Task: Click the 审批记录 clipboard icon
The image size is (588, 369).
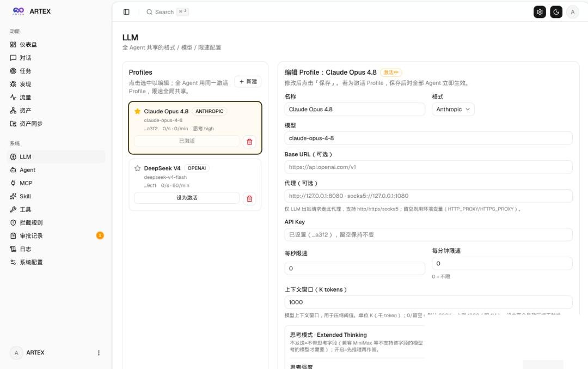Action: pyautogui.click(x=13, y=236)
